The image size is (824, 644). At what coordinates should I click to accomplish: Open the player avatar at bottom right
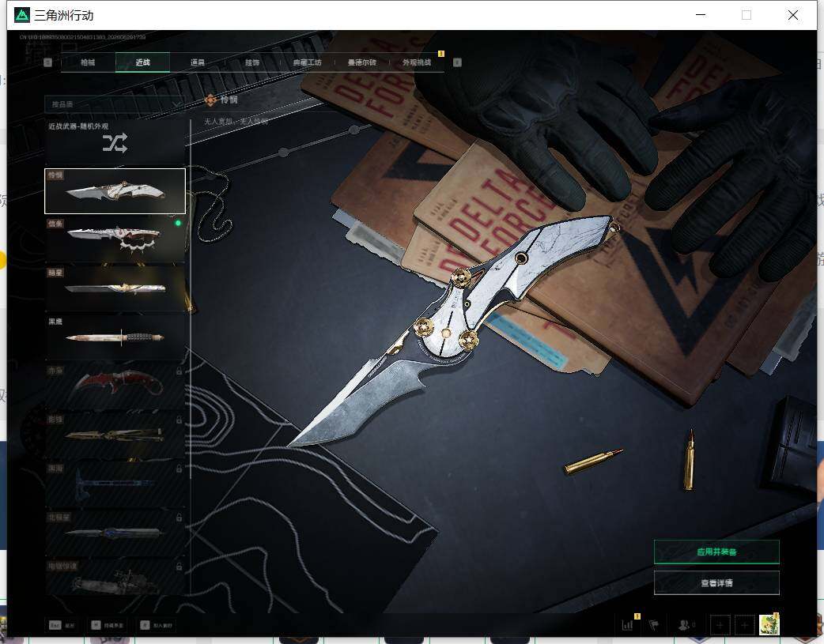769,624
